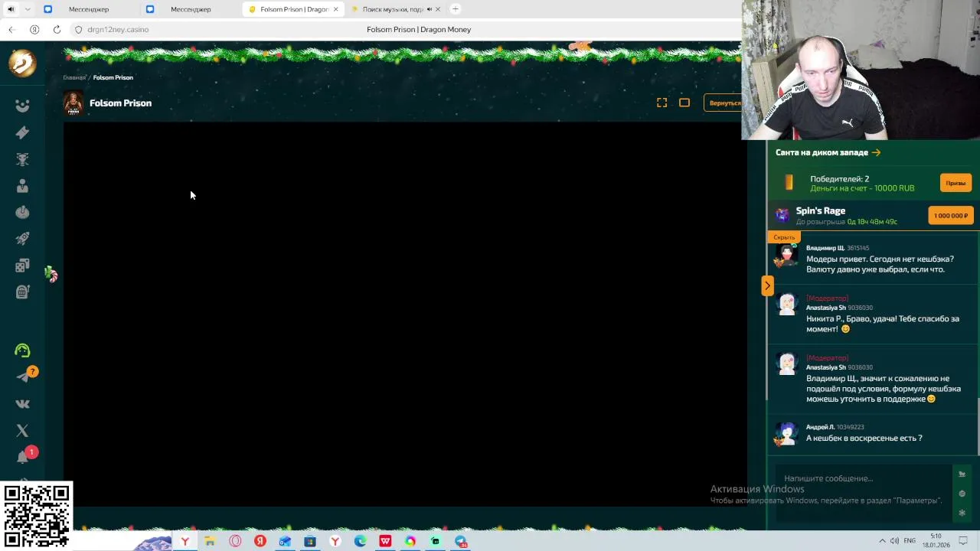
Task: Click the Скрыть chat toggle
Action: [783, 237]
